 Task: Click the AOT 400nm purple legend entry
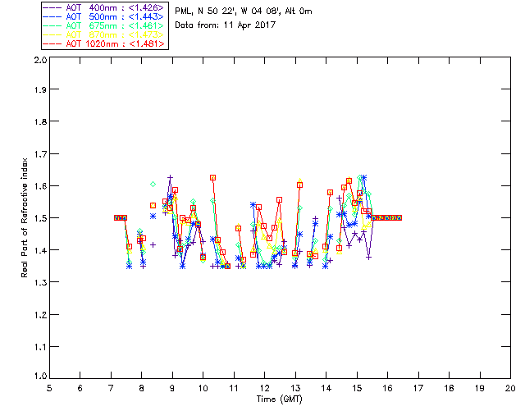pyautogui.click(x=104, y=7)
